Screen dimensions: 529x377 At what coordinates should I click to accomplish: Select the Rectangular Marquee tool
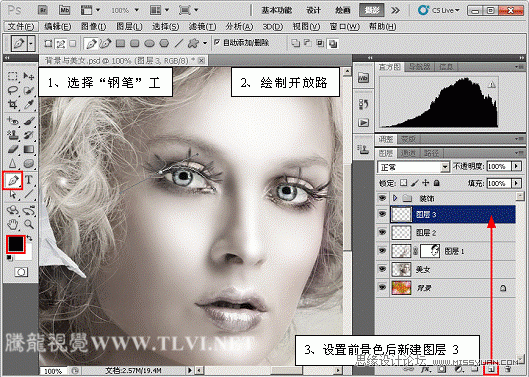tap(12, 76)
